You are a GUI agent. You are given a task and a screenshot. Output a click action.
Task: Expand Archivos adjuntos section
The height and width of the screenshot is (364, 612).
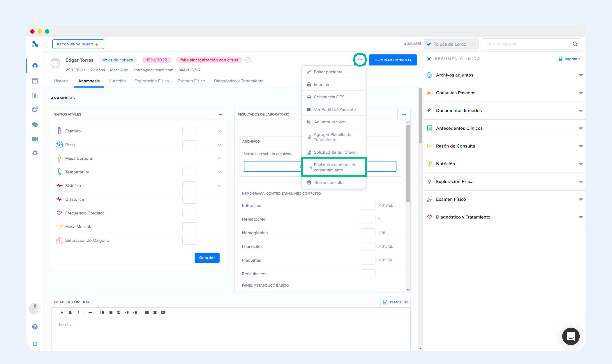[x=581, y=75]
